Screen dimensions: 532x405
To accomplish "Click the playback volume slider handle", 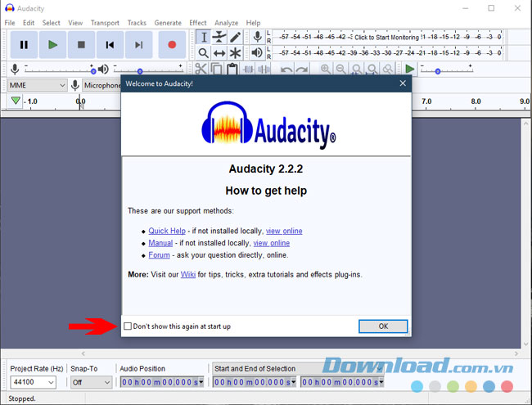I will coord(140,71).
